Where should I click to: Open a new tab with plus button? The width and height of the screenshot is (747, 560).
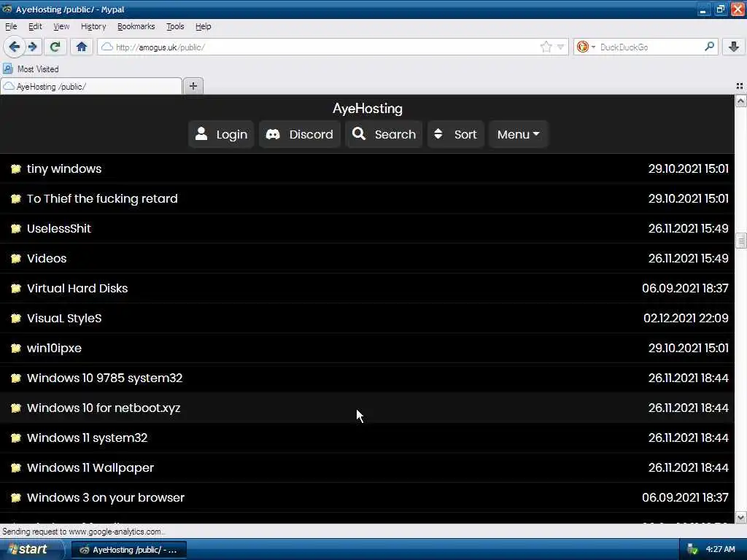tap(193, 86)
